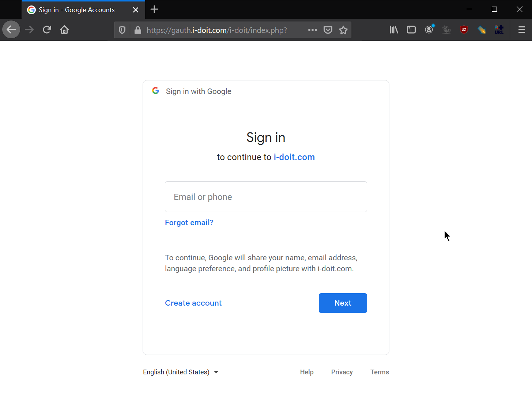Maximize the browser window
The image size is (532, 393).
pyautogui.click(x=494, y=9)
